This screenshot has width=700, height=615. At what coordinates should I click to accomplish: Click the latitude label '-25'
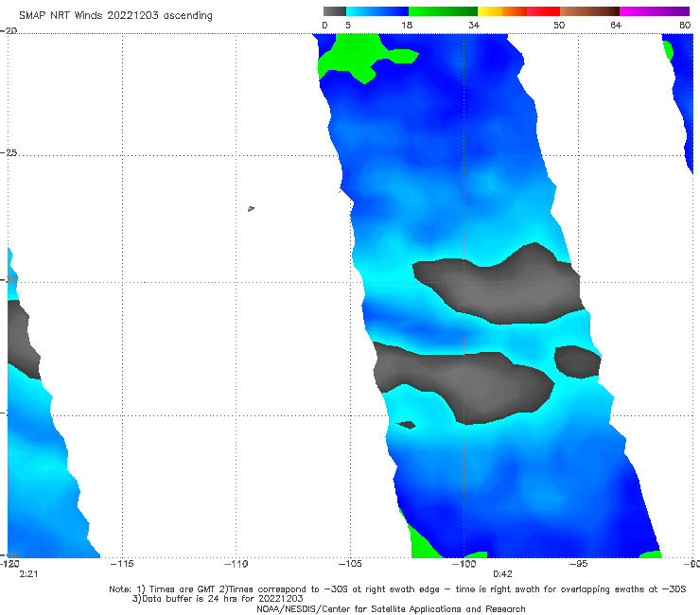pos(9,152)
